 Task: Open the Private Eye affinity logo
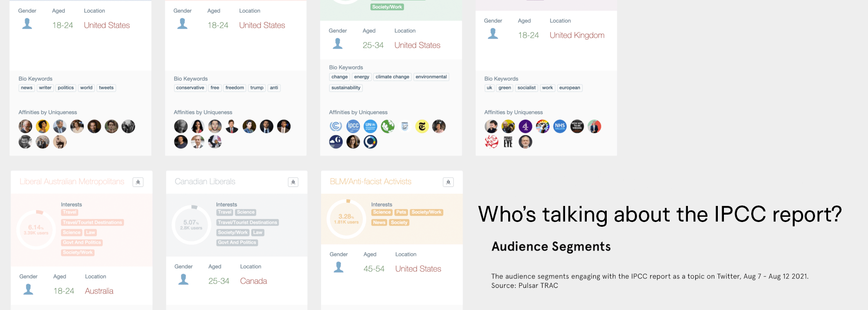[x=508, y=142]
